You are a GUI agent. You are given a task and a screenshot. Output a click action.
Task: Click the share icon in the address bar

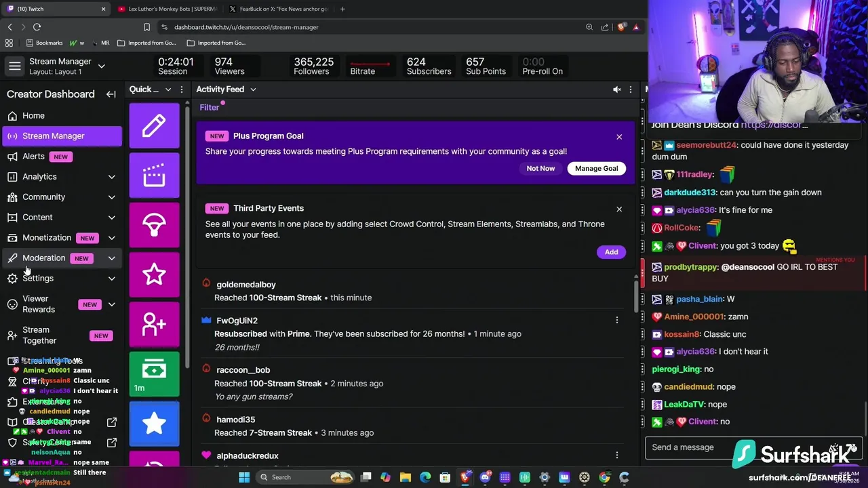(x=605, y=27)
